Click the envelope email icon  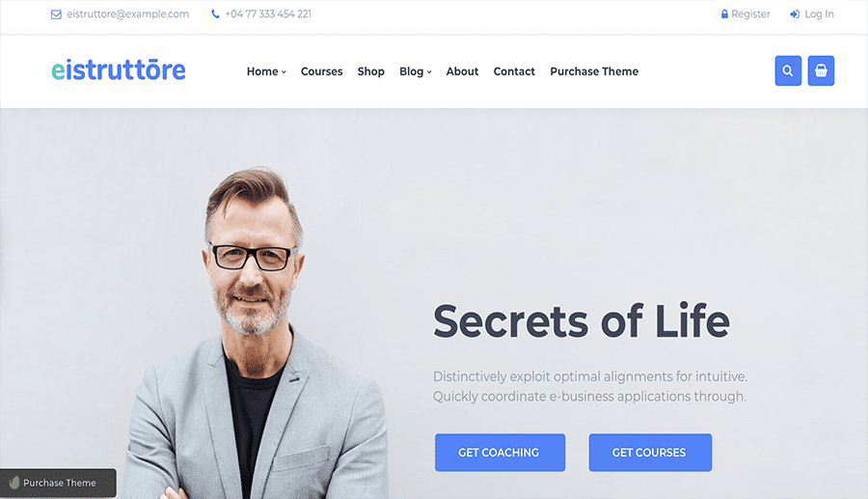coord(56,14)
